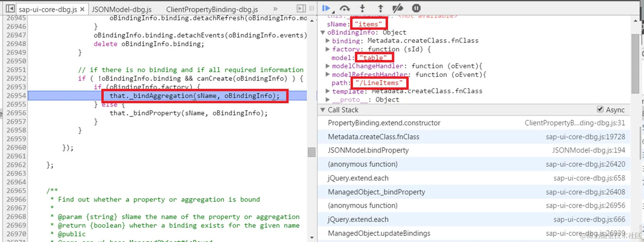The image size is (644, 242).
Task: Select the ManagedObject._bindProperty call frame
Action: click(x=474, y=192)
